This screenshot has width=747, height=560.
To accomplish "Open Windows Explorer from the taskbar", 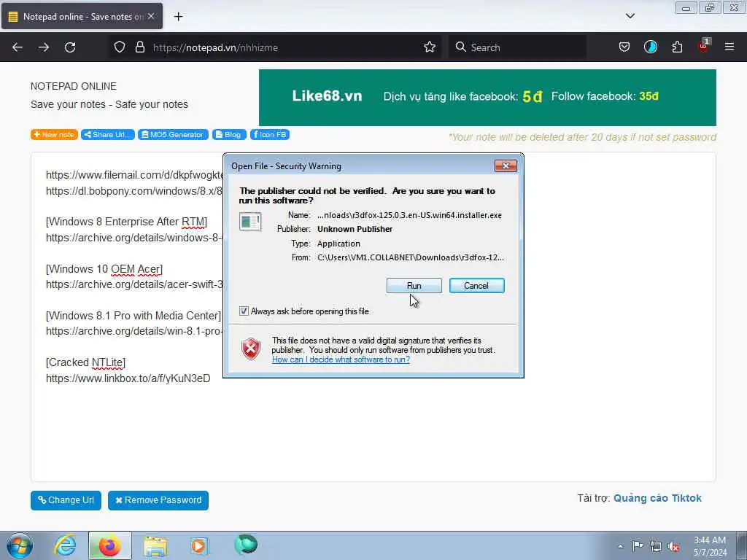I will [x=155, y=546].
